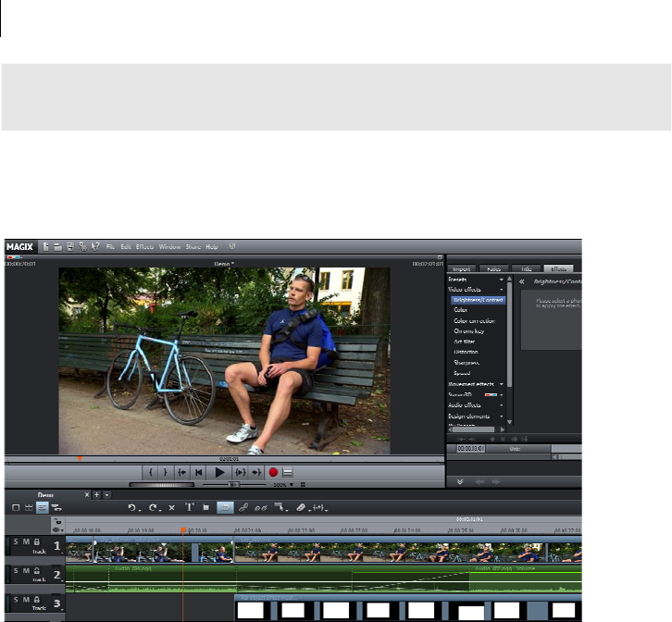Expand the Stereo3D section
Screen dimensions: 672x622
[501, 395]
